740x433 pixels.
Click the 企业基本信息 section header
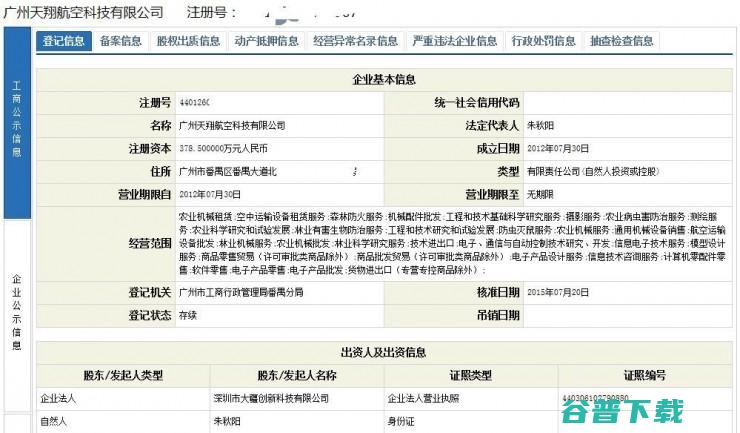[x=384, y=79]
